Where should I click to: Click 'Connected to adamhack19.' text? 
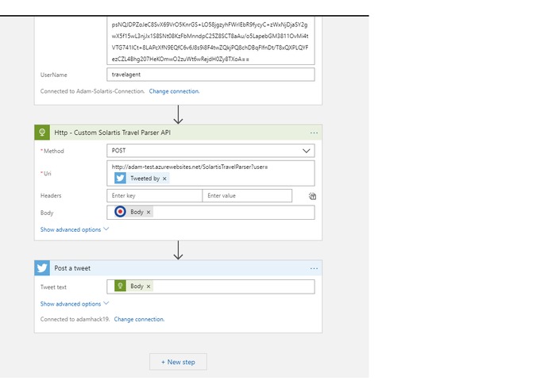point(75,319)
